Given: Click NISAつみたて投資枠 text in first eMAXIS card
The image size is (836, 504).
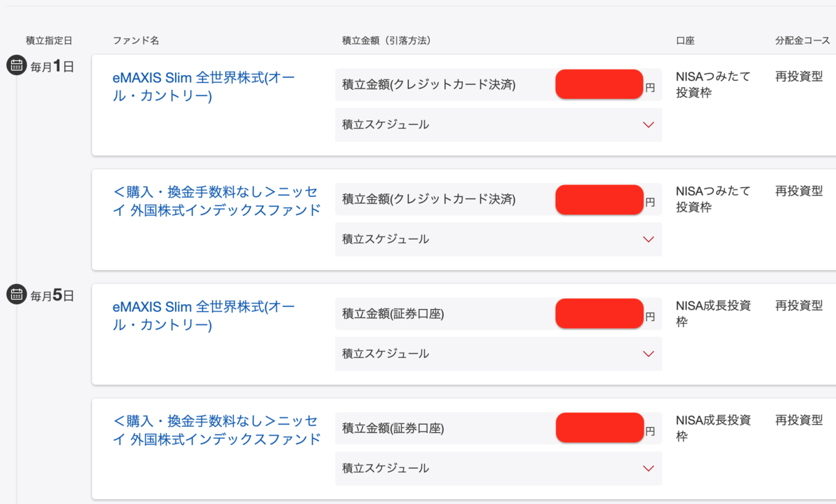Looking at the screenshot, I should (x=713, y=84).
